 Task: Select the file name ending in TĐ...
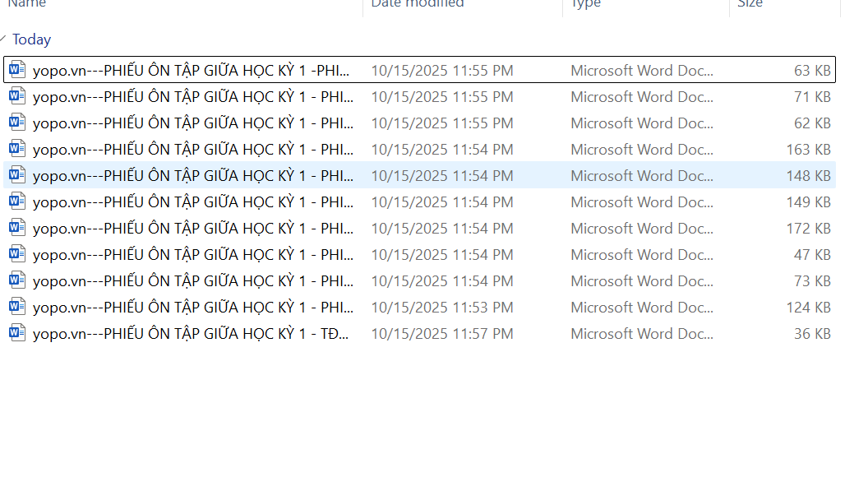click(192, 334)
